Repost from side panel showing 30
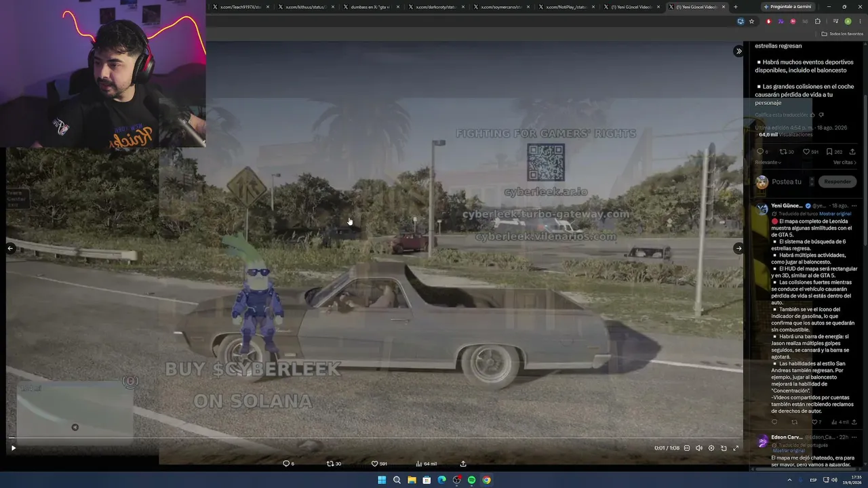The width and height of the screenshot is (868, 488). coord(783,152)
